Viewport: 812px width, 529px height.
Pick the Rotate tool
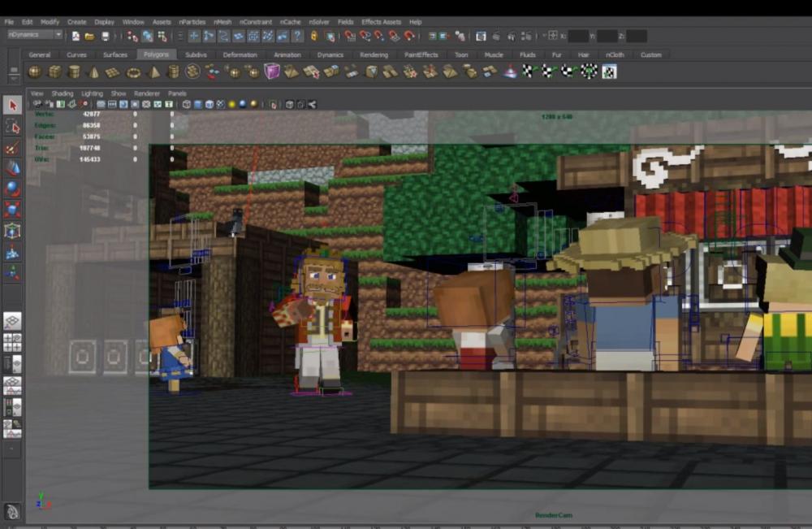[13, 189]
